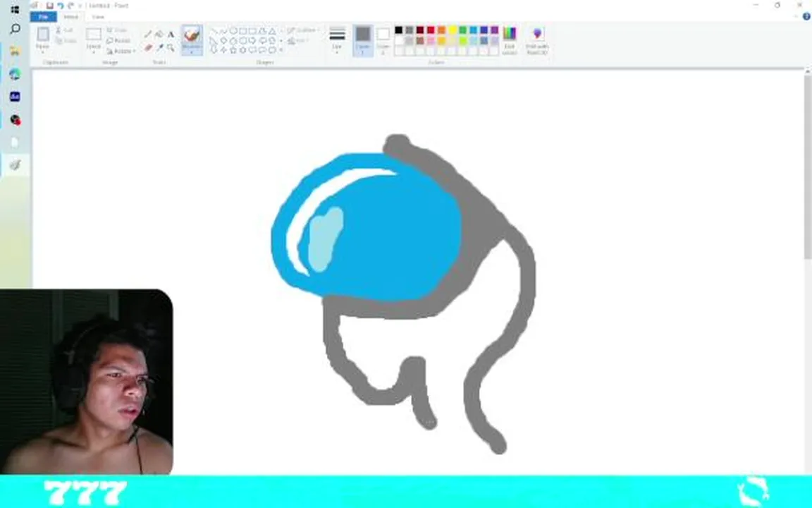This screenshot has height=508, width=812.
Task: Pick the black color swatch
Action: (x=399, y=30)
